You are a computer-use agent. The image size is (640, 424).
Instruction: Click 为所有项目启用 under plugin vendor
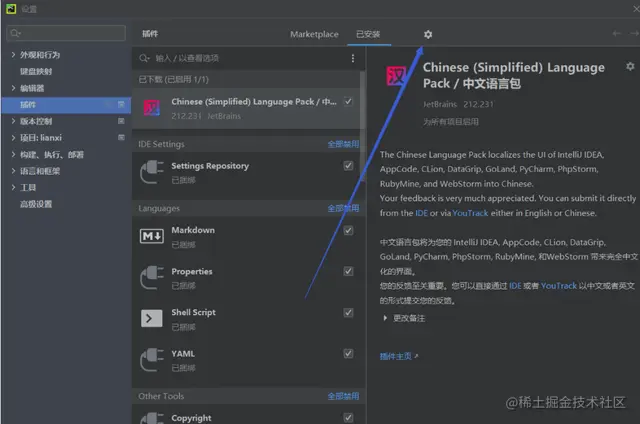pos(451,122)
